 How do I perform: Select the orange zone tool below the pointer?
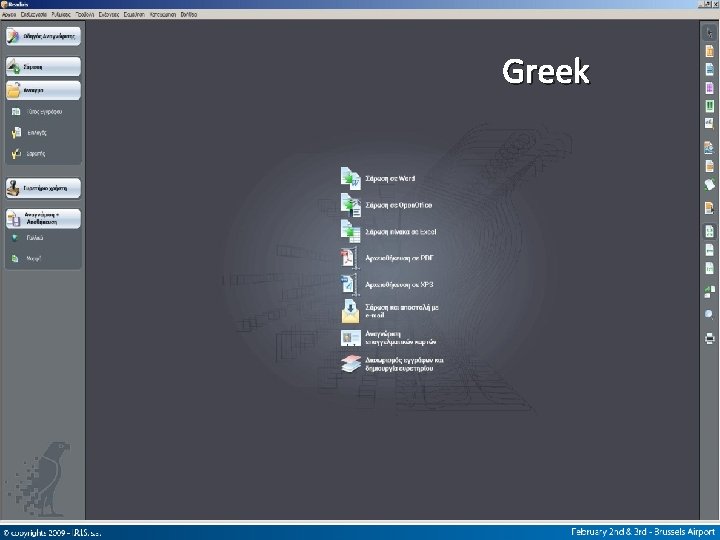(x=709, y=51)
